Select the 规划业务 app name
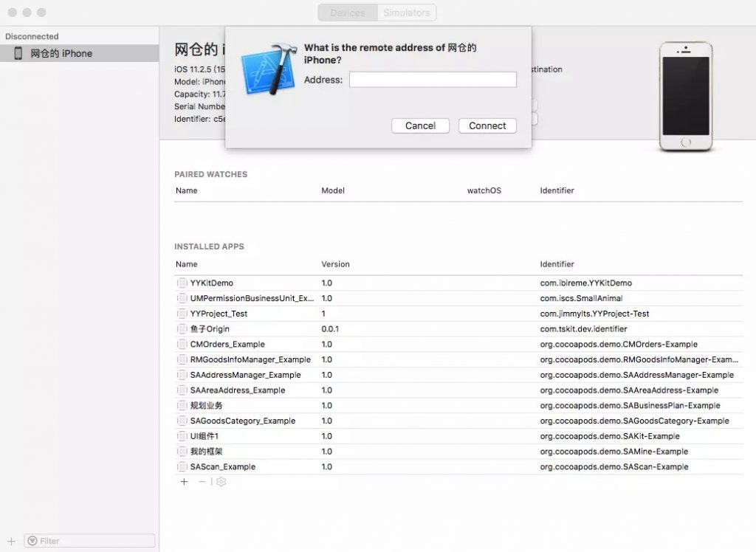This screenshot has height=552, width=756. 207,405
